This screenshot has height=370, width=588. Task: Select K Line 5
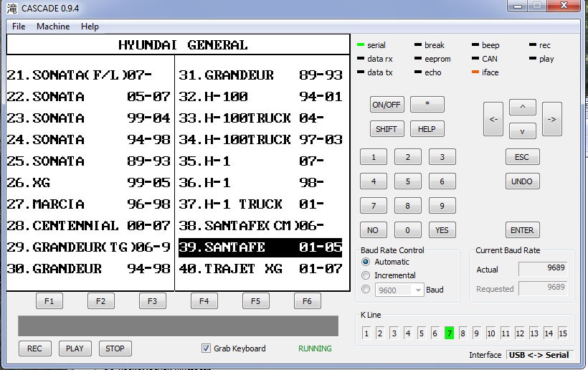tap(421, 333)
